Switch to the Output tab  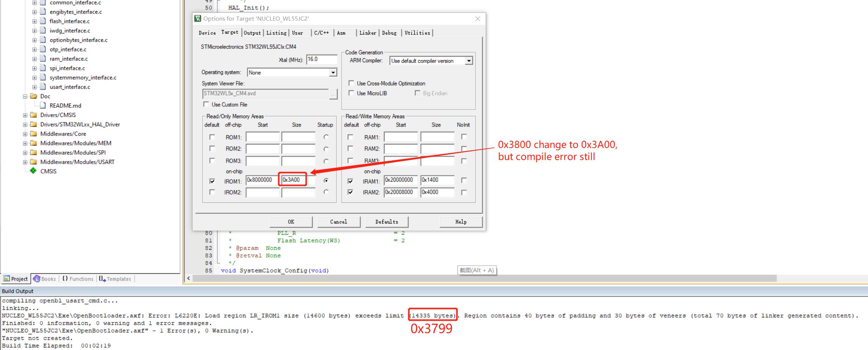[252, 33]
